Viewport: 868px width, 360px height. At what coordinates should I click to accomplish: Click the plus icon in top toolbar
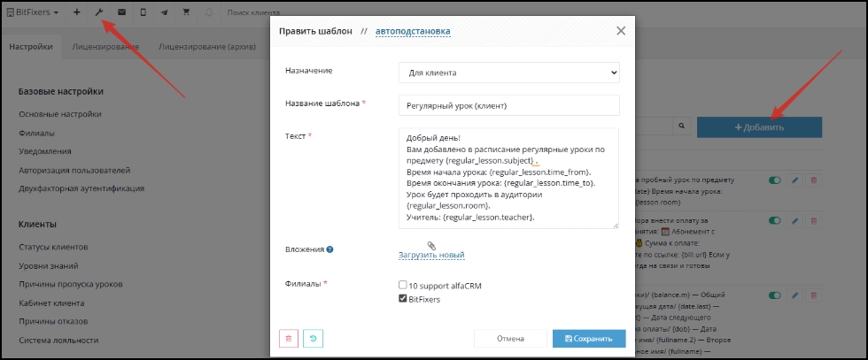coord(77,12)
